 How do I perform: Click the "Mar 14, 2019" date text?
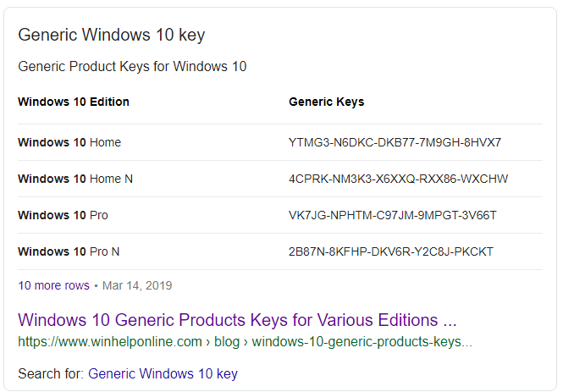(137, 285)
